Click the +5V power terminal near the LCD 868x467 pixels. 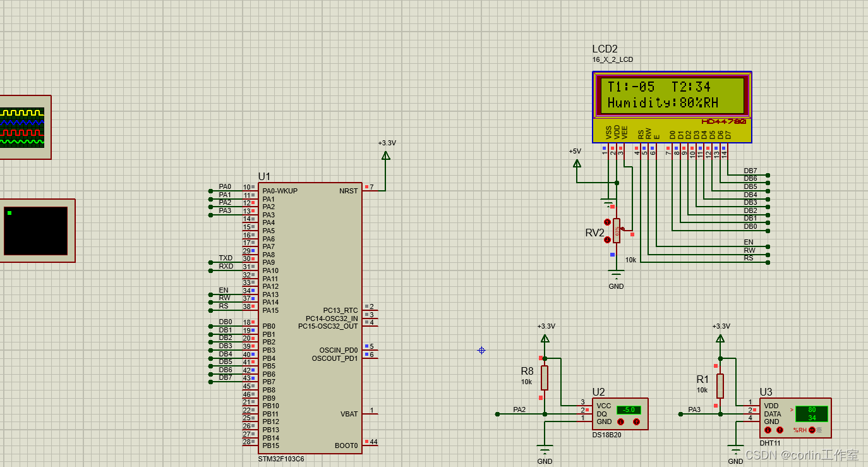pyautogui.click(x=576, y=163)
